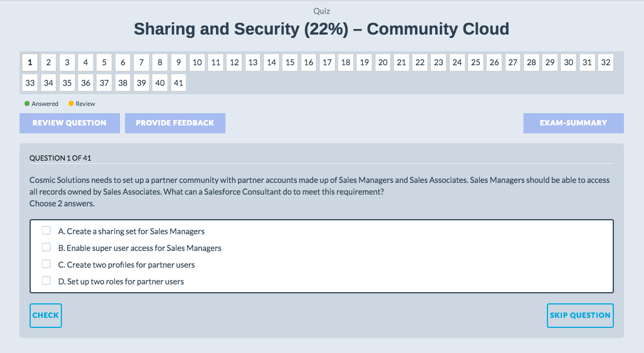
Task: Mark answer D two roles checkbox
Action: pos(46,281)
